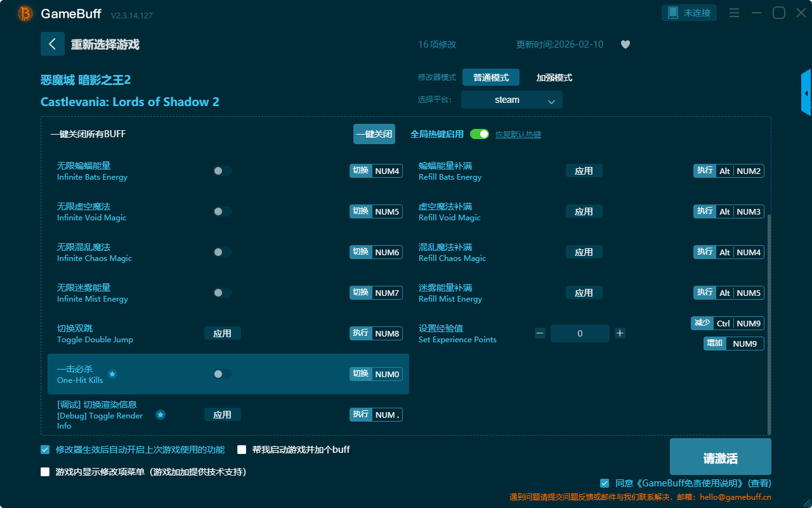Click the experience points value field
The width and height of the screenshot is (812, 508).
pos(579,333)
